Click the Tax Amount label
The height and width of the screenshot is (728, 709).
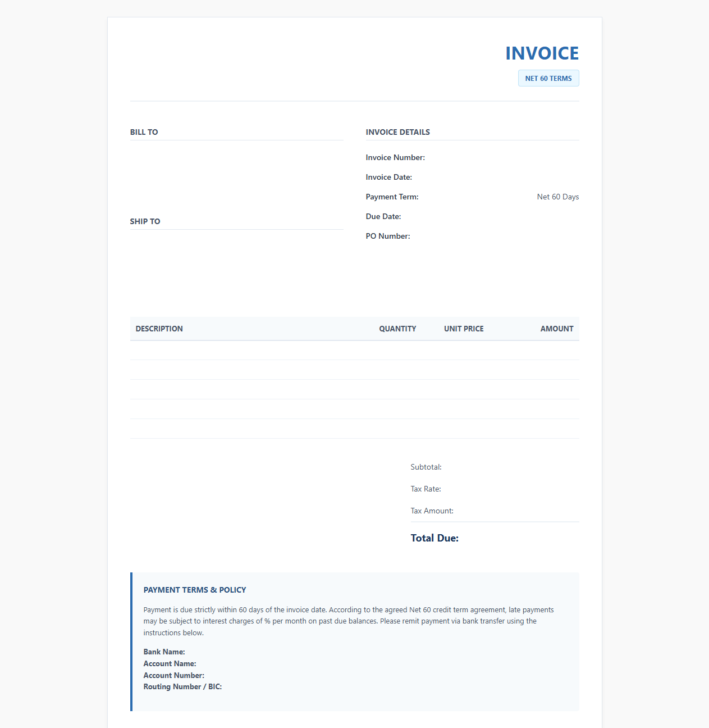point(432,511)
